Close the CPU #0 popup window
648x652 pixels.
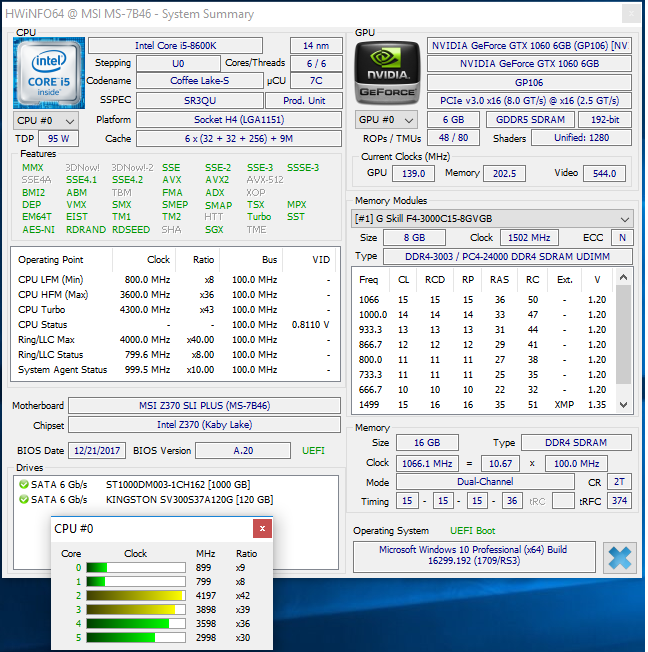click(262, 529)
